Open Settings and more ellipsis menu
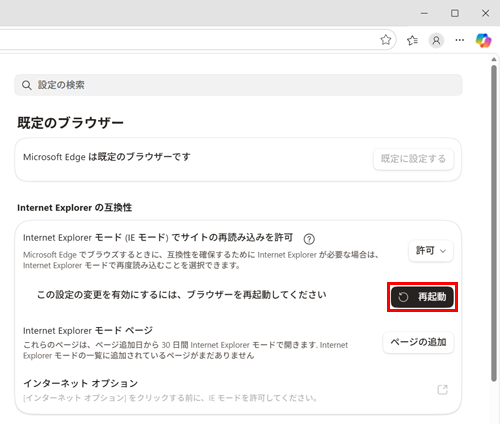 pos(460,40)
